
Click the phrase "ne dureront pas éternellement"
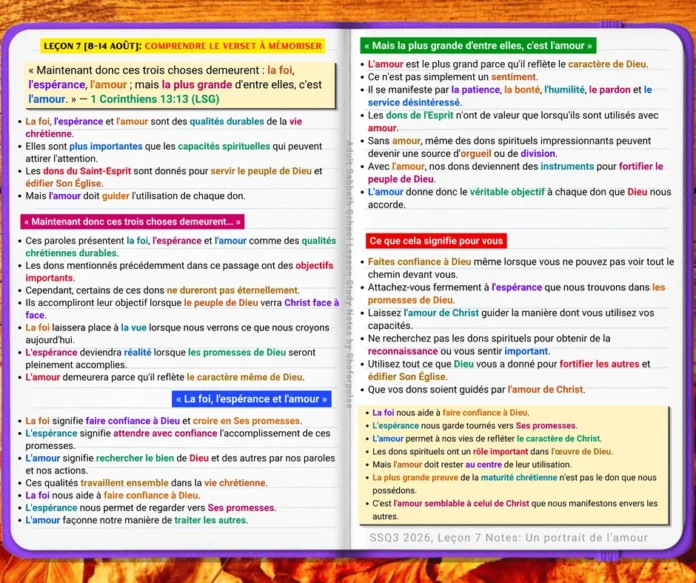pos(232,290)
